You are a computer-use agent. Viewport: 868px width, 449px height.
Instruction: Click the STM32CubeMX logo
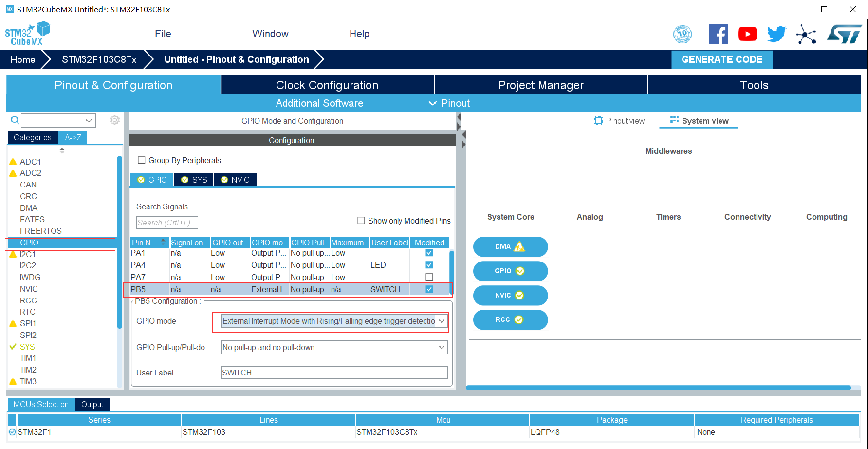tap(28, 34)
